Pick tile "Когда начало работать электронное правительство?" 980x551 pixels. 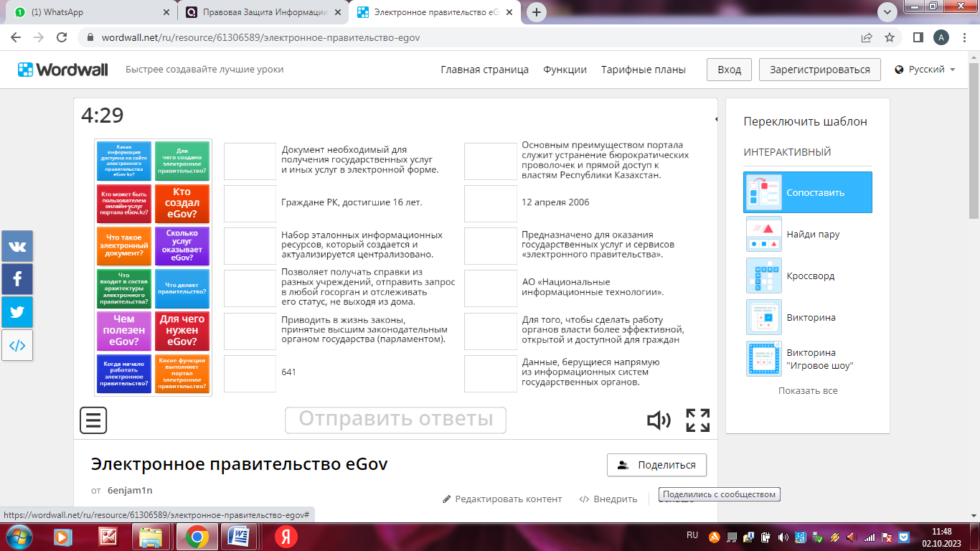click(x=124, y=374)
